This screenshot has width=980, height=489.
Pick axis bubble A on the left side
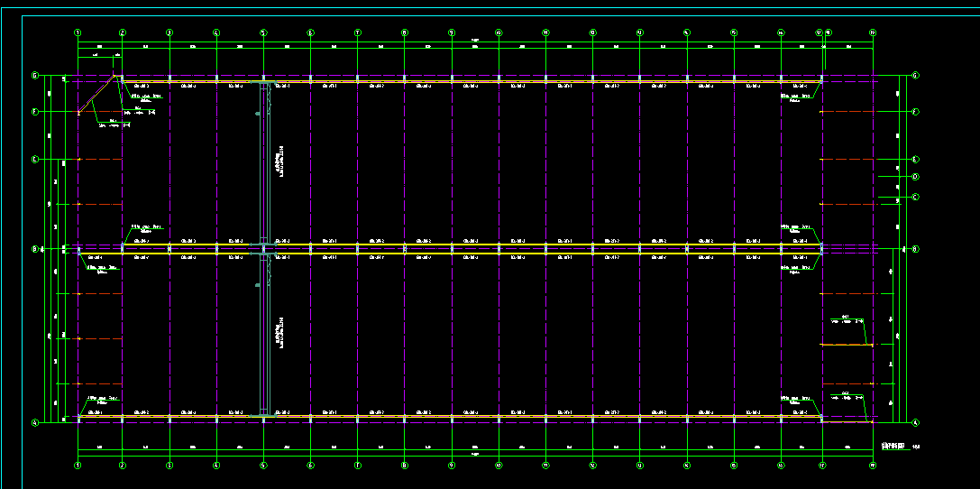click(x=35, y=422)
